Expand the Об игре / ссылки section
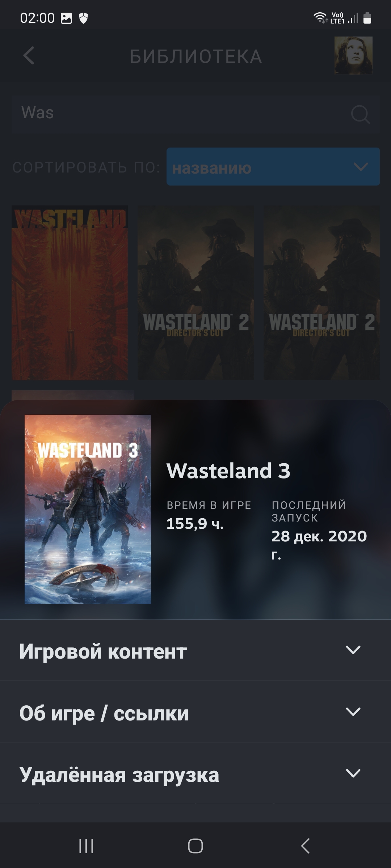391x868 pixels. point(195,712)
